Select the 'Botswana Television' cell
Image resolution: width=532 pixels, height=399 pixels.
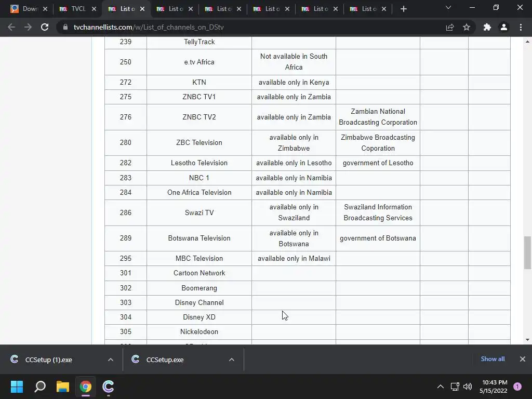(x=199, y=238)
